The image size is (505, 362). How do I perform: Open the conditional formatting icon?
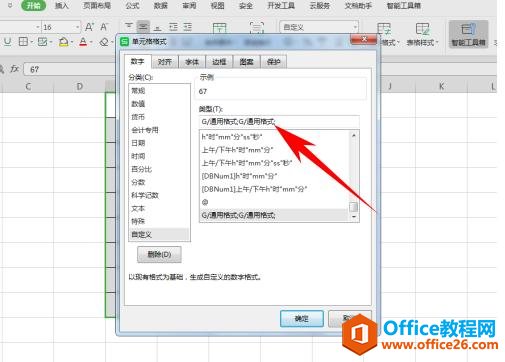pos(384,28)
